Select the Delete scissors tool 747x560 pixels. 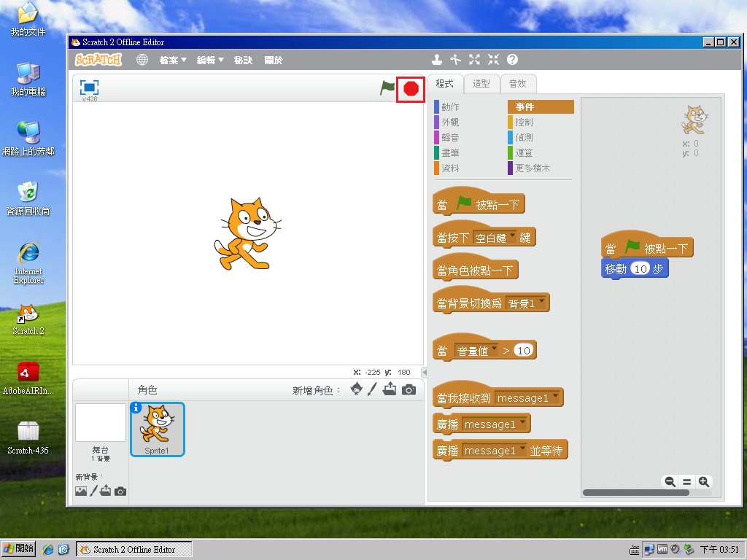pyautogui.click(x=455, y=60)
